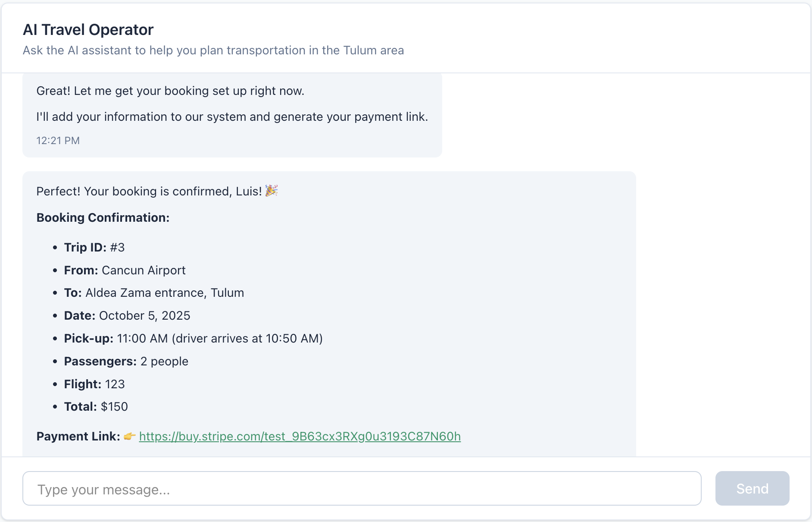Click the "To: Aldea Zama entrance, Tulum" bullet

click(154, 293)
